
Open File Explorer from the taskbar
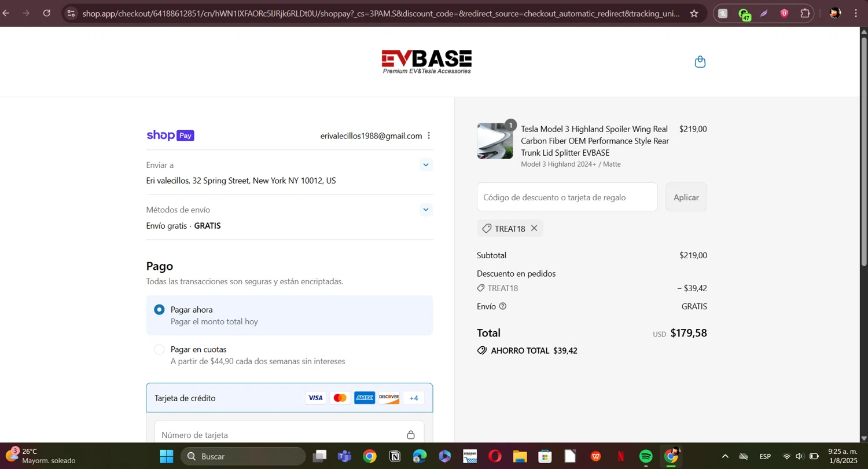click(x=520, y=456)
